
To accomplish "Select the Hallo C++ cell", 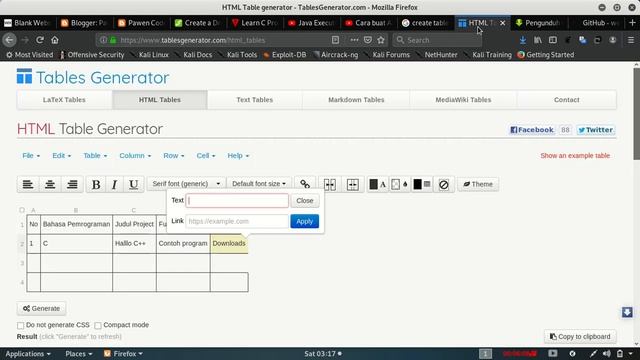I will 134,243.
